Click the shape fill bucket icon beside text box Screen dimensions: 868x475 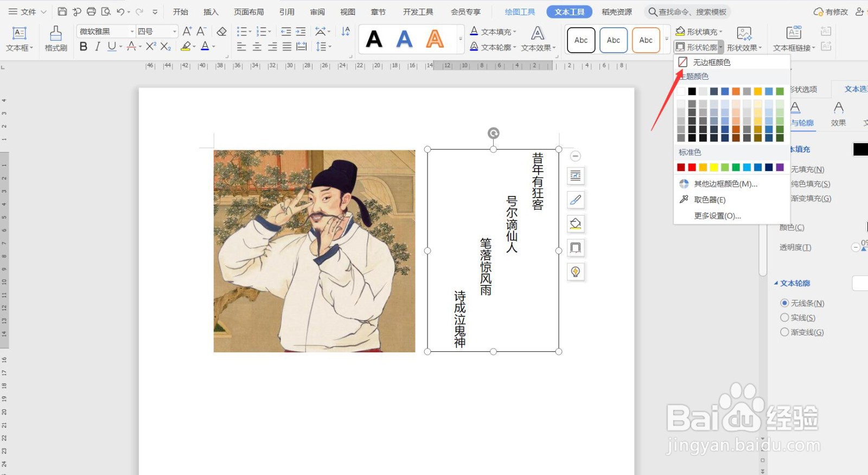[576, 224]
